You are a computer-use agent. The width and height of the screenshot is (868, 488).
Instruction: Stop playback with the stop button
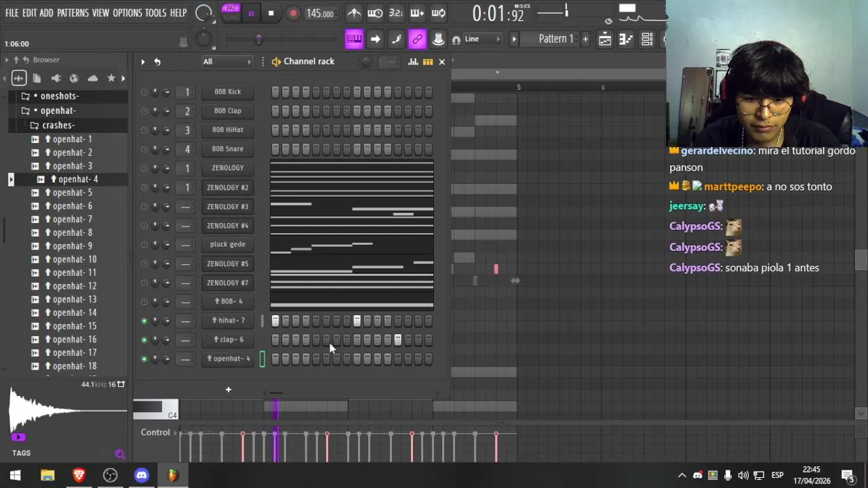click(x=271, y=14)
